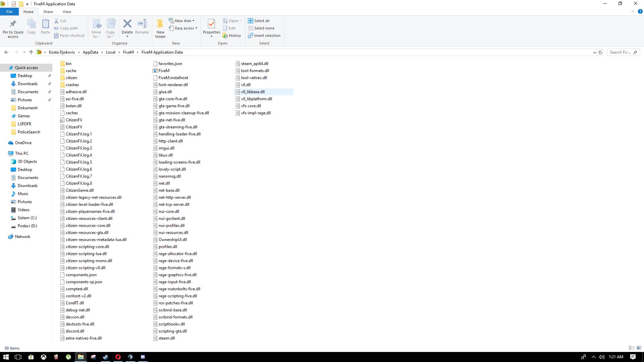Switch to the Home ribbon tab
The height and width of the screenshot is (362, 644).
pyautogui.click(x=29, y=12)
